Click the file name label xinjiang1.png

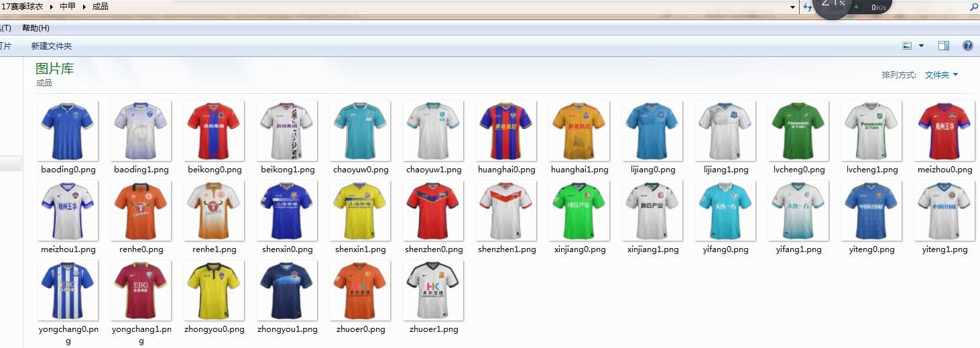coord(653,249)
